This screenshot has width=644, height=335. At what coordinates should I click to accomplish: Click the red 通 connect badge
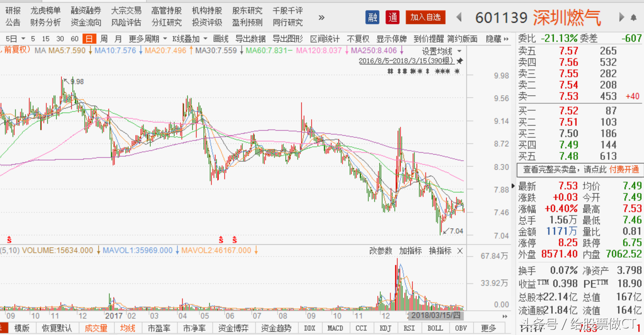tap(393, 17)
